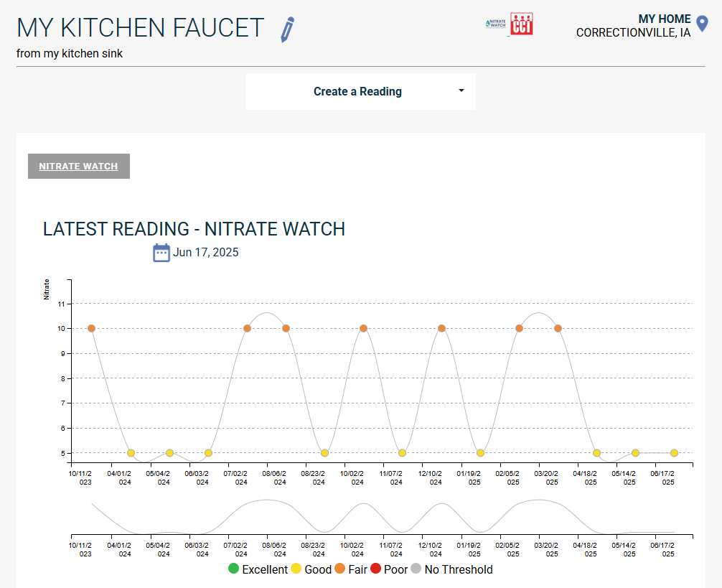Image resolution: width=722 pixels, height=588 pixels.
Task: Click the MY HOME location label
Action: 665,19
